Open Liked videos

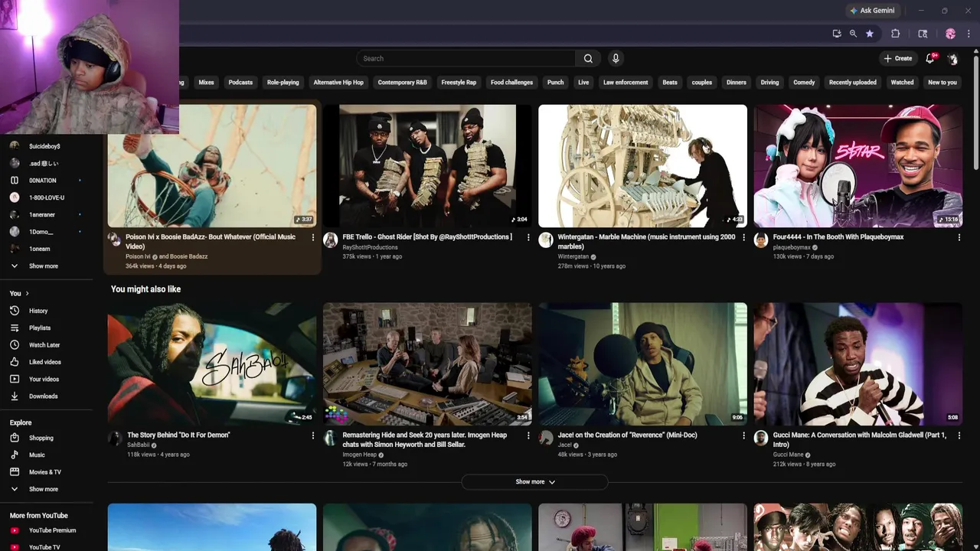click(x=46, y=362)
